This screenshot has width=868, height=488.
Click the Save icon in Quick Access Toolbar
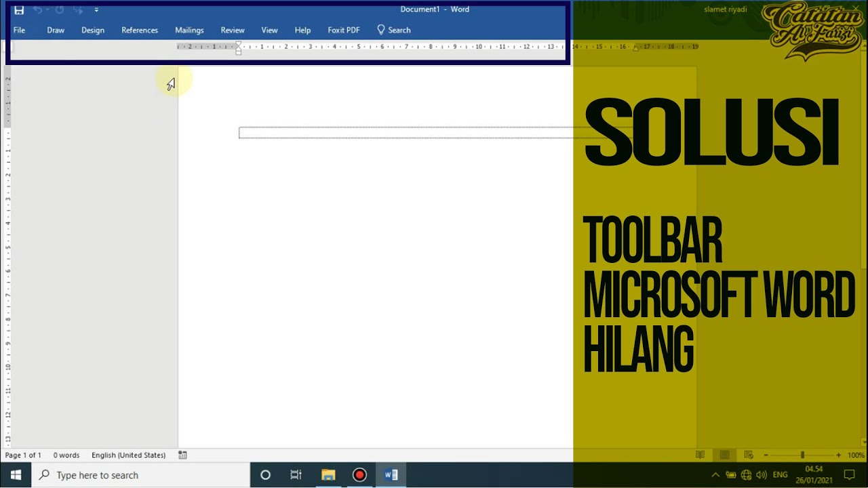pos(19,10)
